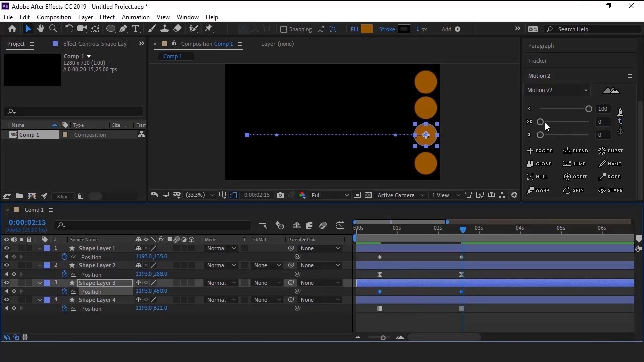The height and width of the screenshot is (362, 644).
Task: Click the top Motion 2 slider handle at 100
Action: pos(588,109)
